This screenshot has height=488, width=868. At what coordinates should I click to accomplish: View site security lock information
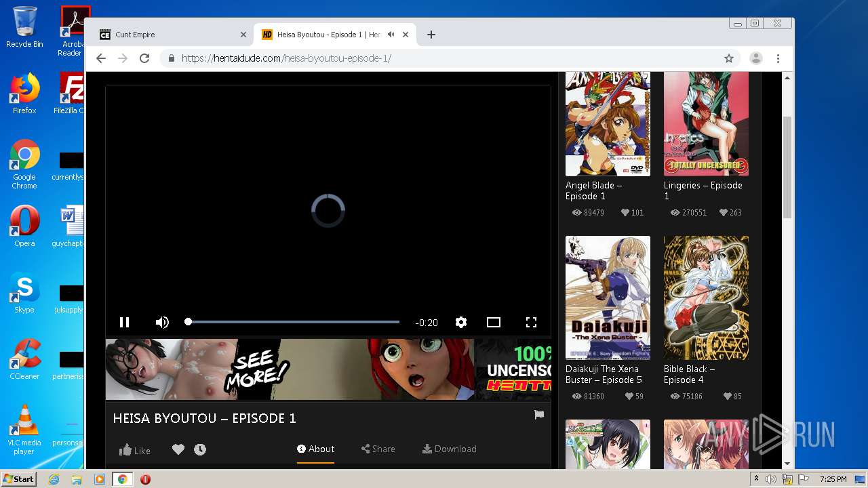(x=172, y=58)
